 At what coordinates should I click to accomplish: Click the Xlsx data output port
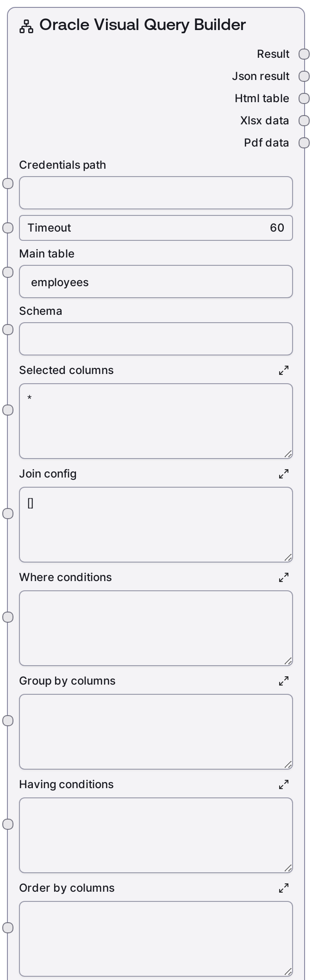tap(304, 121)
